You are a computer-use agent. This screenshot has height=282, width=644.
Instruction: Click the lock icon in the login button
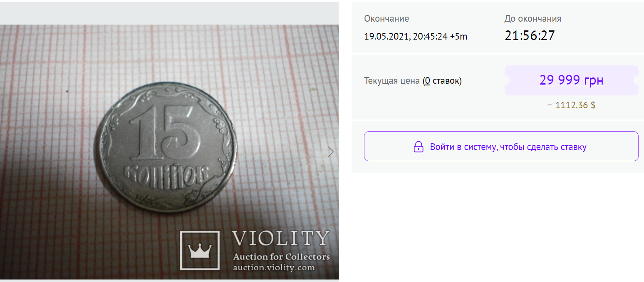click(418, 147)
